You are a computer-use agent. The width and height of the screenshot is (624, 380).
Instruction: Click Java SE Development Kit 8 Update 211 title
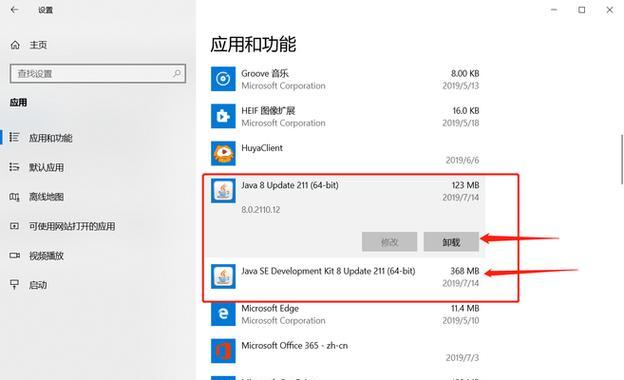tap(328, 271)
